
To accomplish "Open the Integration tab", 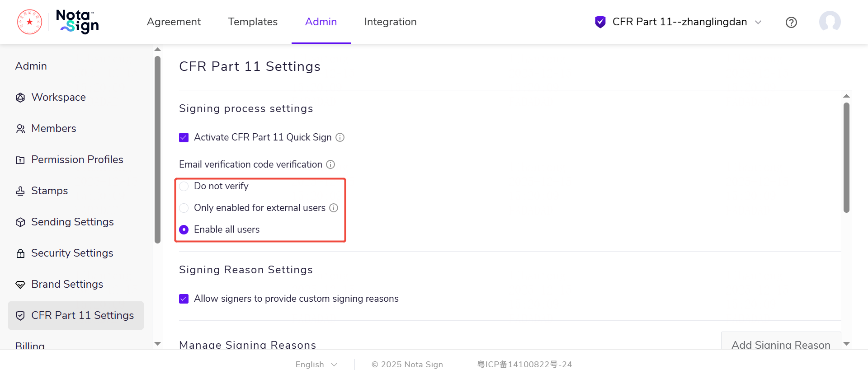I will tap(390, 22).
